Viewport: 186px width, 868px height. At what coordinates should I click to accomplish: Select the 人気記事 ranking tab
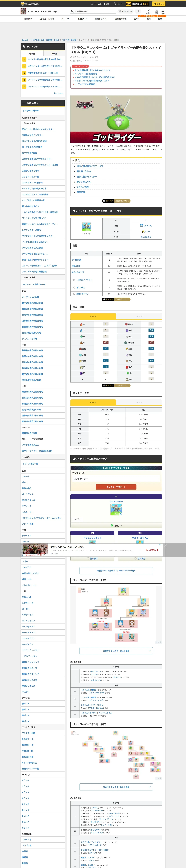[32, 54]
